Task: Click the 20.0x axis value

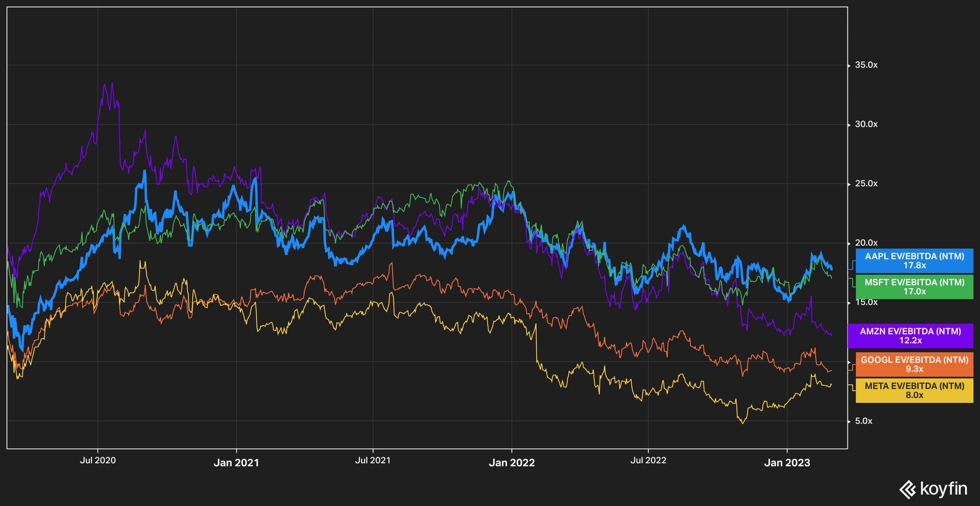Action: 866,243
